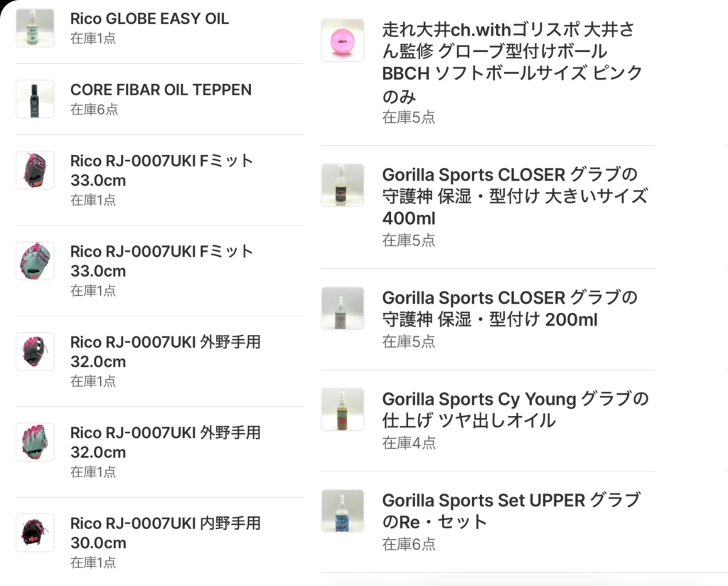The height and width of the screenshot is (586, 728).
Task: Choose the Gorilla Sports Set UPPER title
Action: tap(510, 511)
